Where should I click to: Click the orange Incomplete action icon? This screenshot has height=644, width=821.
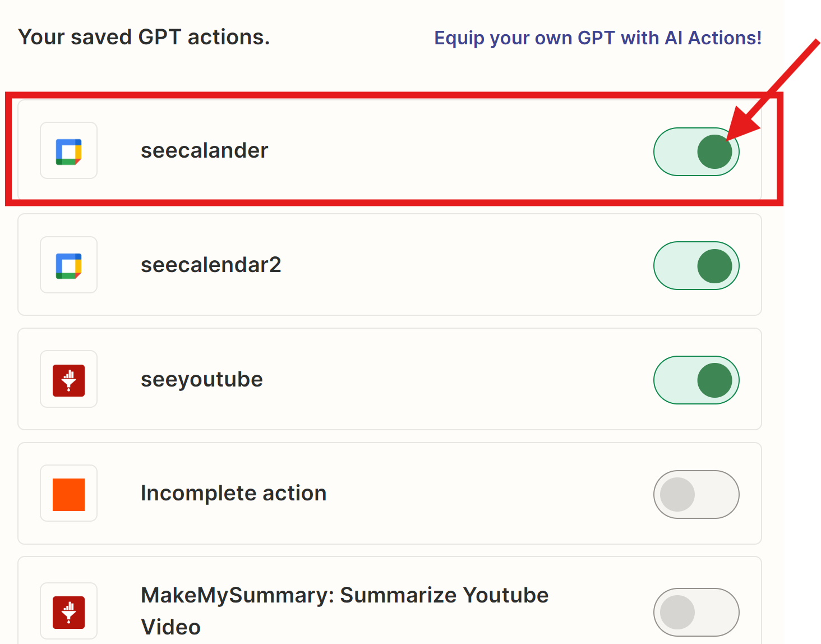(68, 494)
